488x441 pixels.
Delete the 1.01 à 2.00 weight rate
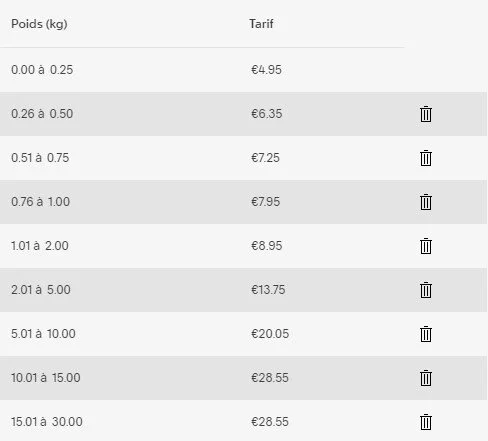click(x=426, y=246)
